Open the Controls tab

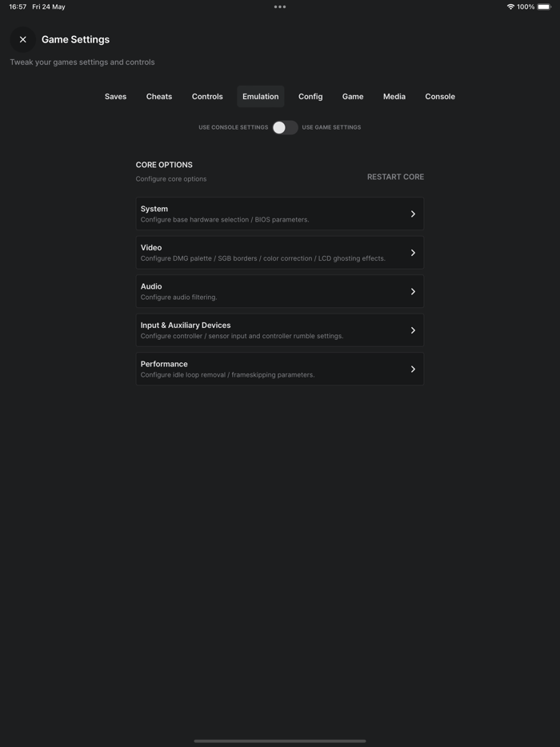(207, 96)
